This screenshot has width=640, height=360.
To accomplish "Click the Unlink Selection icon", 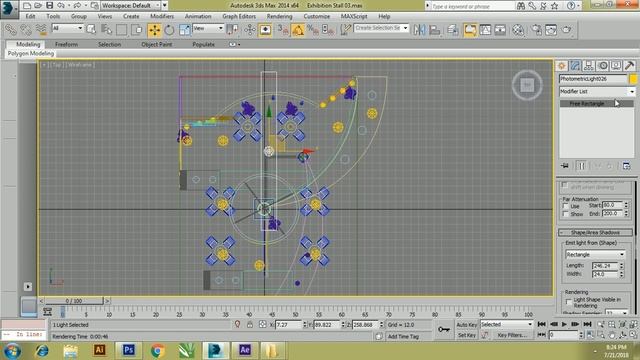I will click(26, 30).
